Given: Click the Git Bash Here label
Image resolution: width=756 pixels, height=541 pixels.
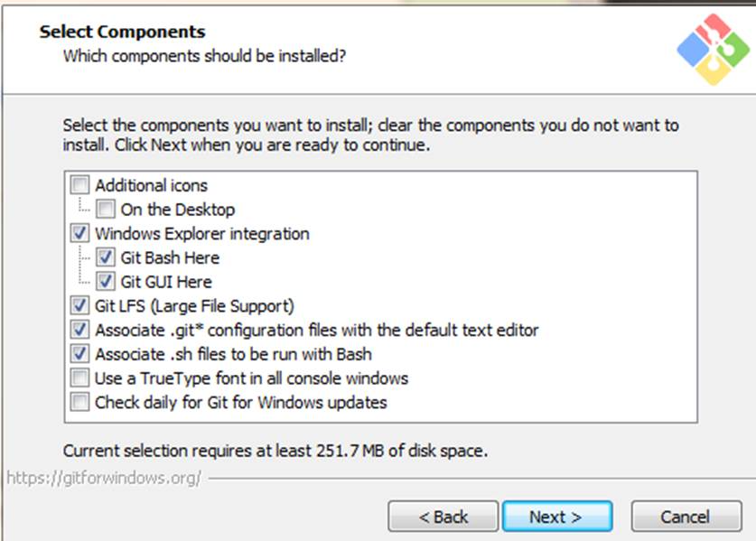Looking at the screenshot, I should [170, 257].
